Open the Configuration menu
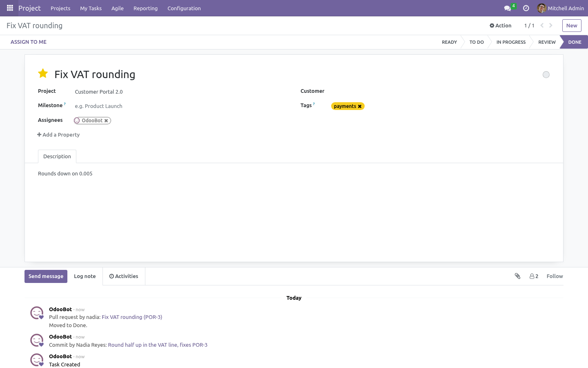This screenshot has height=368, width=588. [x=184, y=8]
